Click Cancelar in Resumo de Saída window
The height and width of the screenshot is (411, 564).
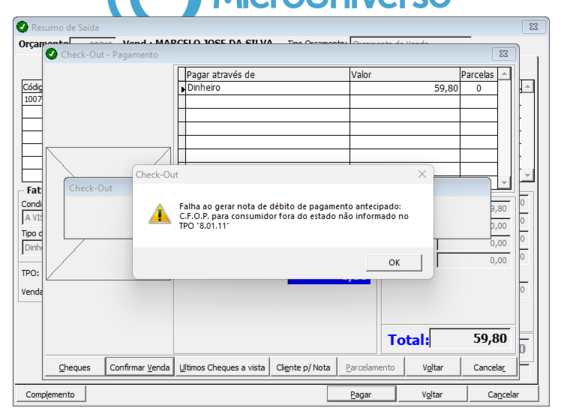[x=503, y=394]
